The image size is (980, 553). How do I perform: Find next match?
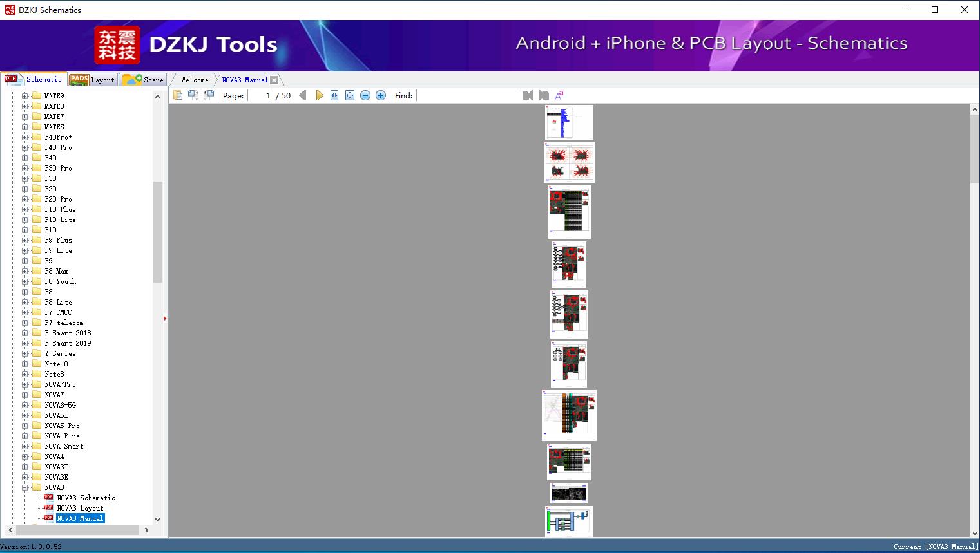(x=544, y=95)
